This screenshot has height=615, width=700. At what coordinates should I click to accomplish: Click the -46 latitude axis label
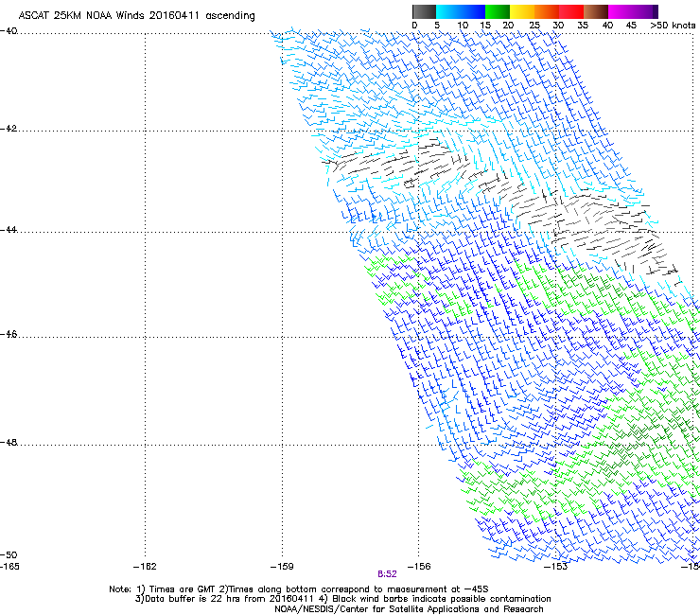click(x=9, y=334)
